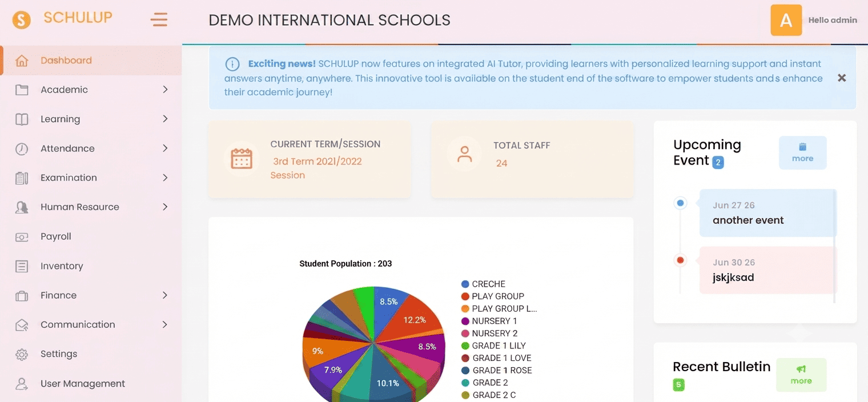Screen dimensions: 868x402
Task: Click the total staff value "24"
Action: pos(501,163)
